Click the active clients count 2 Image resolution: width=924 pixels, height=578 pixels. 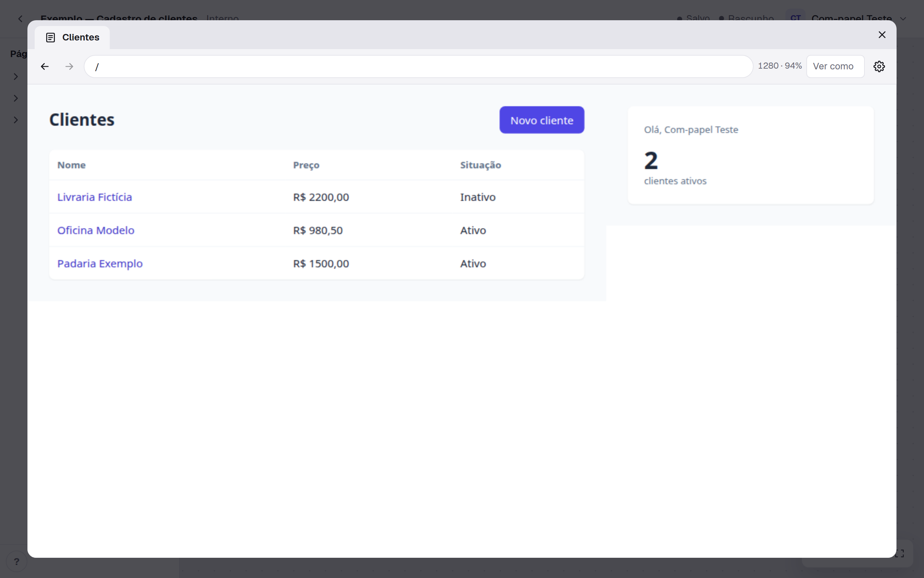coord(651,160)
